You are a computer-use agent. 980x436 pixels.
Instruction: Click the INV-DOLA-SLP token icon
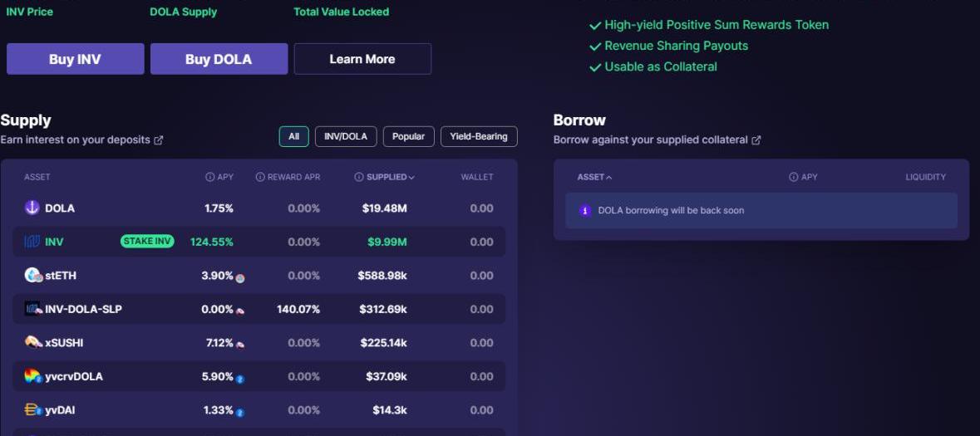point(33,309)
